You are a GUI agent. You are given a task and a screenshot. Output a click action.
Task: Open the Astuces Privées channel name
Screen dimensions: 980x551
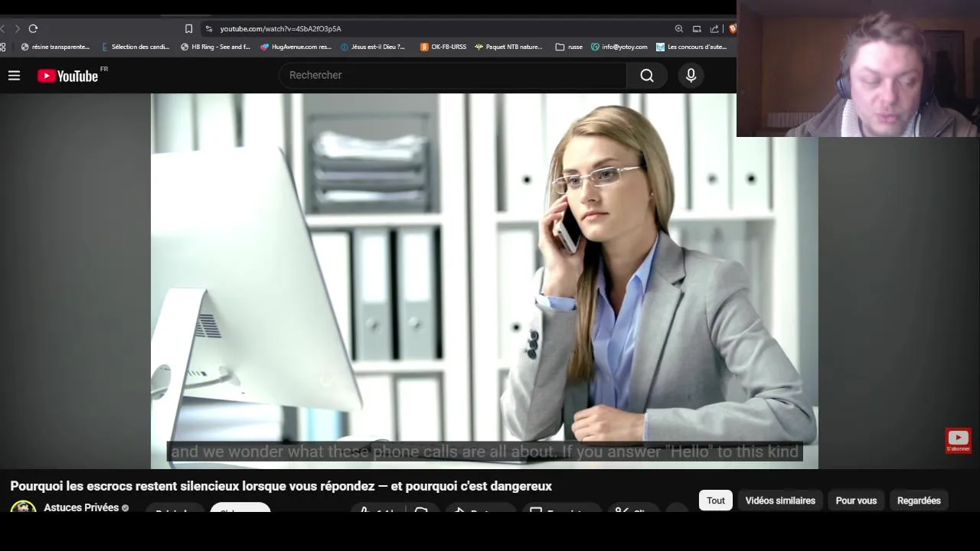(81, 507)
